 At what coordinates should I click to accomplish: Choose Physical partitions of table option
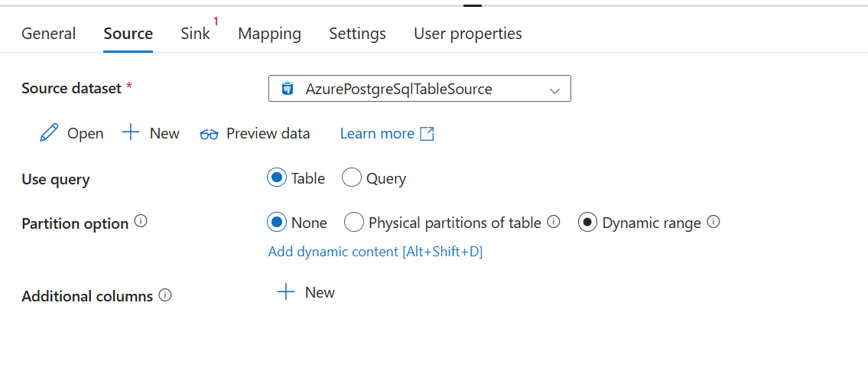click(354, 223)
